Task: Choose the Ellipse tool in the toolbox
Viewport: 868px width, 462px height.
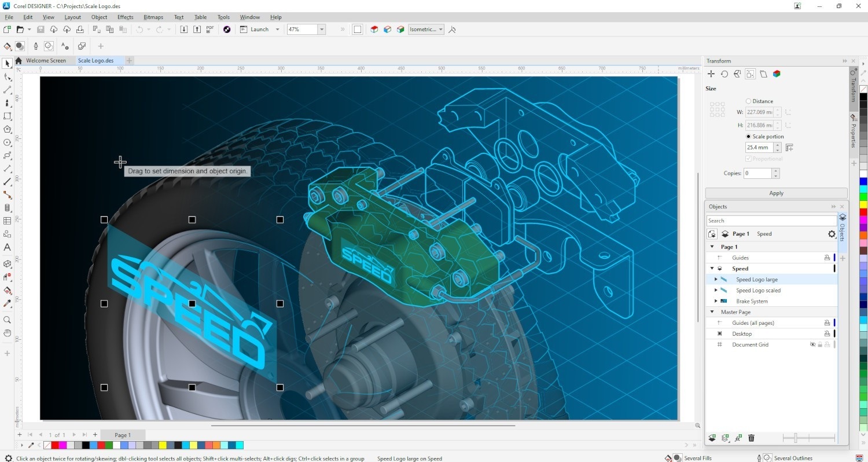Action: click(8, 142)
